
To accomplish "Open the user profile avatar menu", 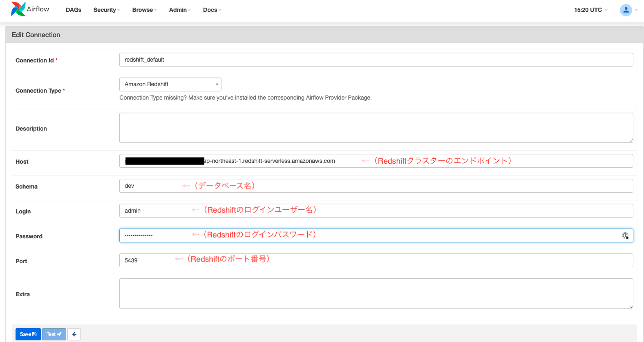I will pyautogui.click(x=626, y=10).
